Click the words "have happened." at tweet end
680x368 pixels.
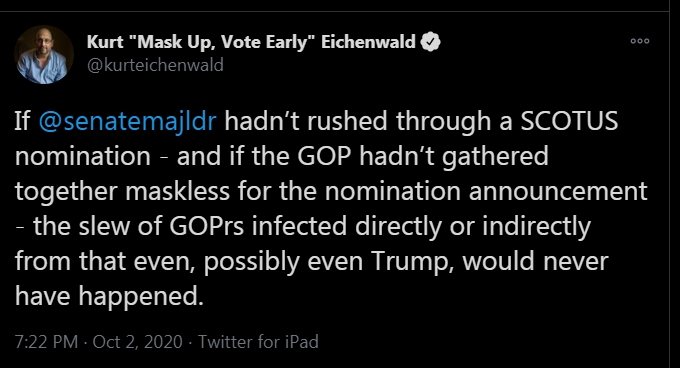pos(109,297)
